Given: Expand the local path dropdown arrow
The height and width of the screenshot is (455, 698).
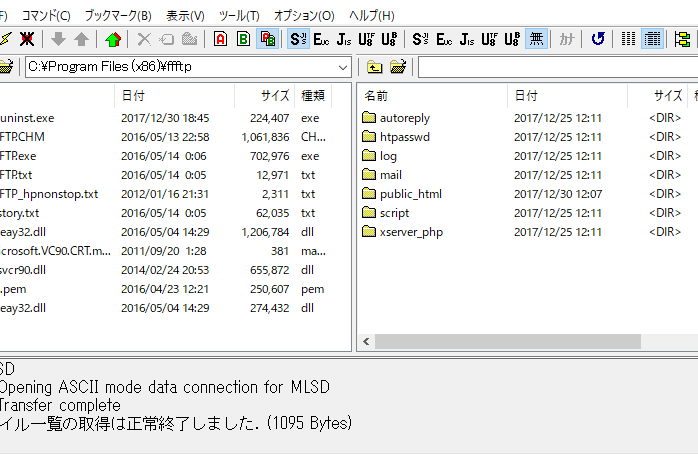Looking at the screenshot, I should pos(344,67).
